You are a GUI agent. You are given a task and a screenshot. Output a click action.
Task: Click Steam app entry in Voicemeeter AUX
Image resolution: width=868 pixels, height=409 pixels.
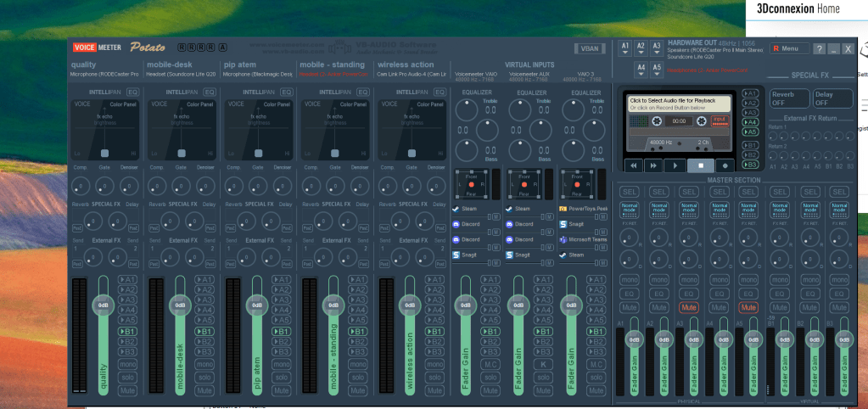click(522, 209)
